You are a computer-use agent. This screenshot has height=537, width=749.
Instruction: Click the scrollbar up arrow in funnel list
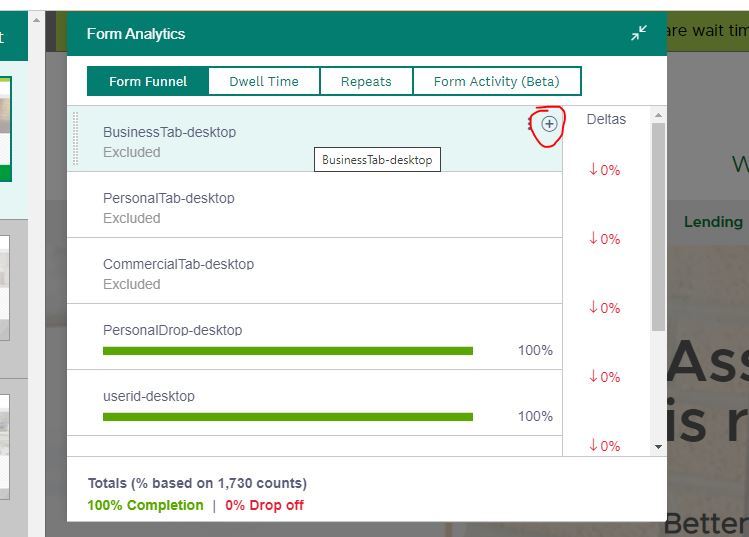pyautogui.click(x=658, y=116)
